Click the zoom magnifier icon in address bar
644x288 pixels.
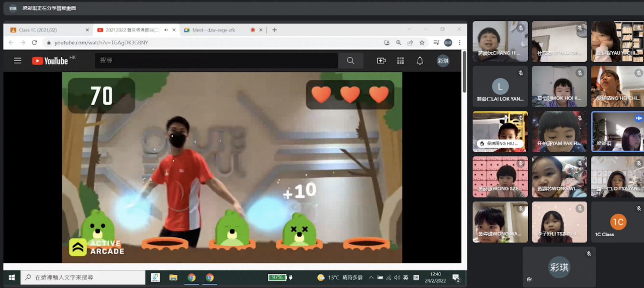pos(398,43)
